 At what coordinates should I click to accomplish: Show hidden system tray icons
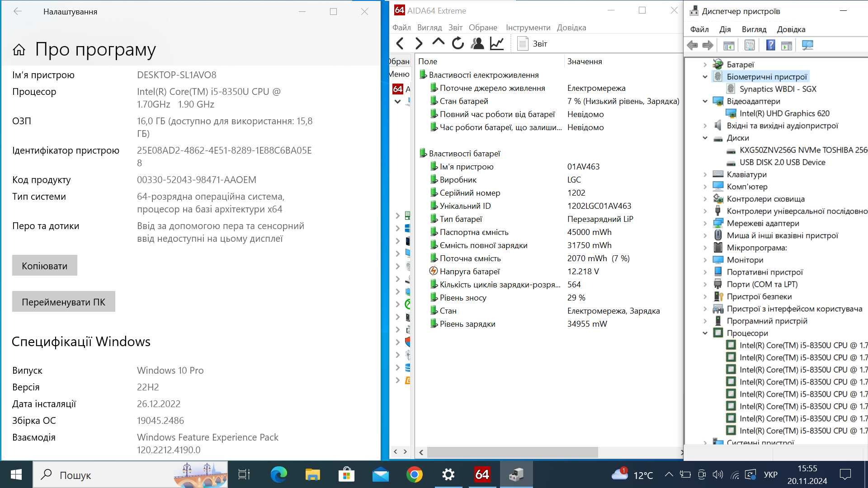pyautogui.click(x=669, y=474)
